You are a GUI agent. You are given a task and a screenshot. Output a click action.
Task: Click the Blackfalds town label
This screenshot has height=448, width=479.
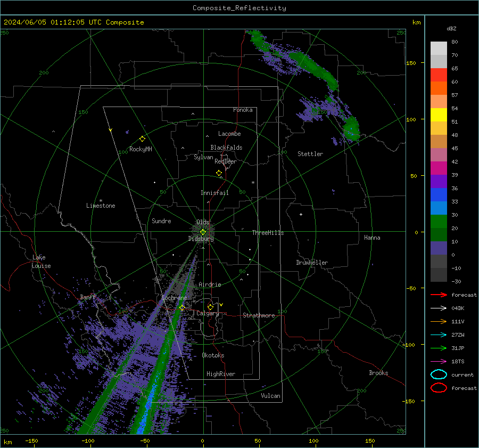pos(226,148)
